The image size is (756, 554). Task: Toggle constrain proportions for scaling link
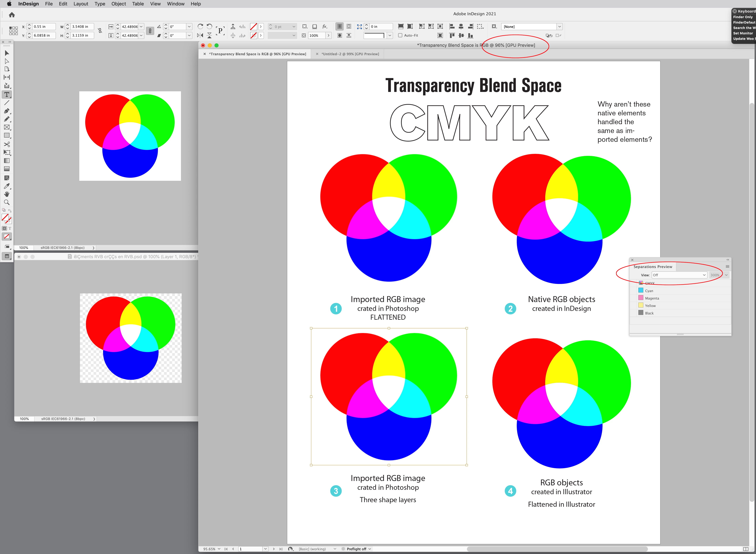click(150, 31)
